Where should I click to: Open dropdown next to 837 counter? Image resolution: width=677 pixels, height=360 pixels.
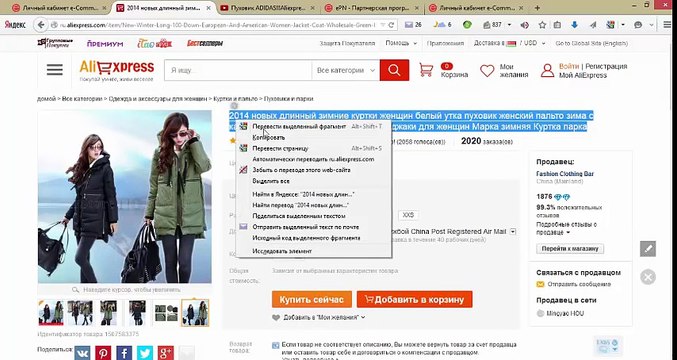pyautogui.click(x=509, y=25)
